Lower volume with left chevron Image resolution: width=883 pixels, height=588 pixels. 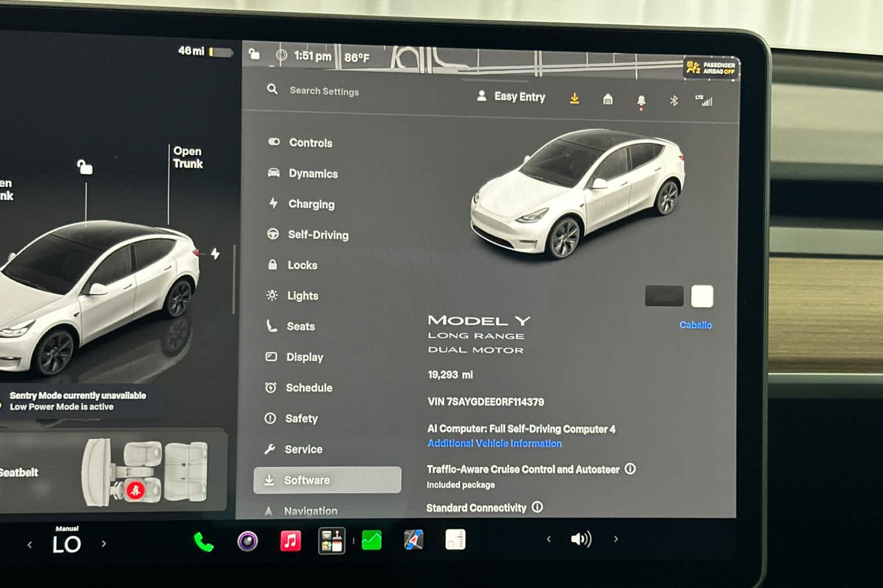tap(549, 539)
